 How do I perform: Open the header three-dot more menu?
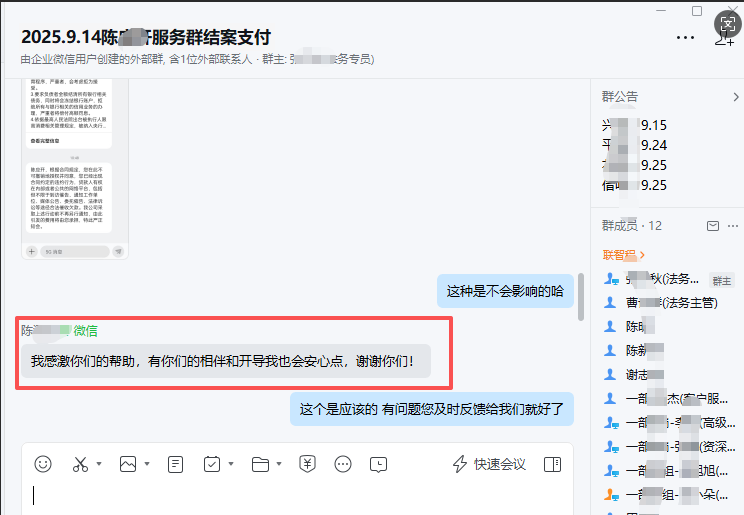coord(685,37)
